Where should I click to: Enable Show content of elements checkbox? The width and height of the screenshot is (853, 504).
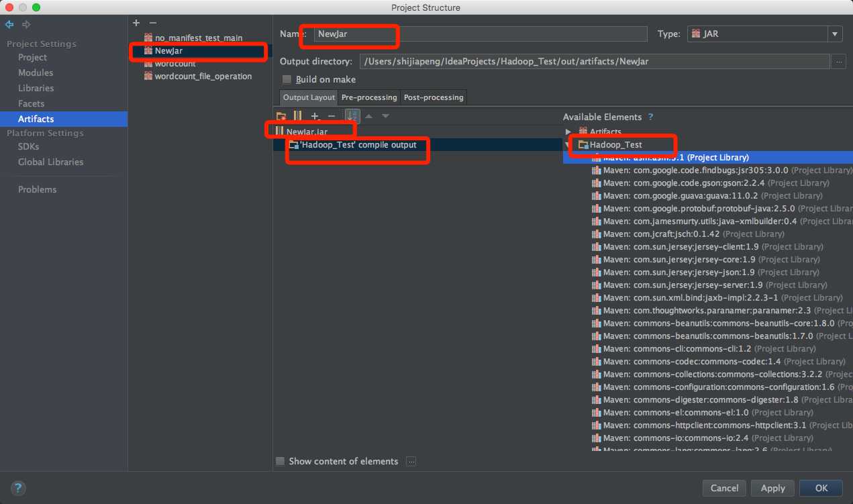(281, 461)
